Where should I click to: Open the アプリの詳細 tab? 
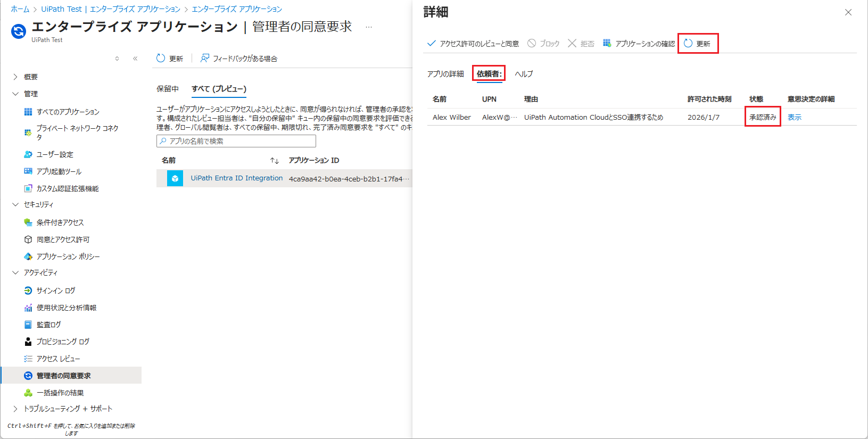tap(445, 74)
